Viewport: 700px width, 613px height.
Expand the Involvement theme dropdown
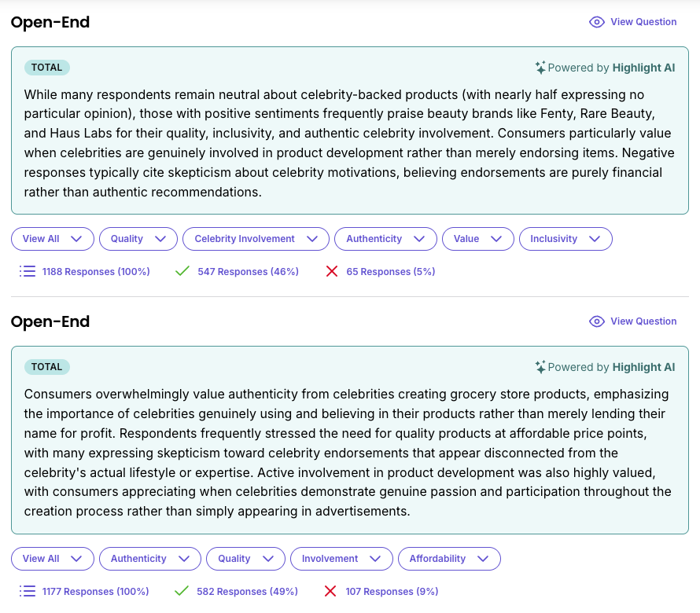pos(341,559)
